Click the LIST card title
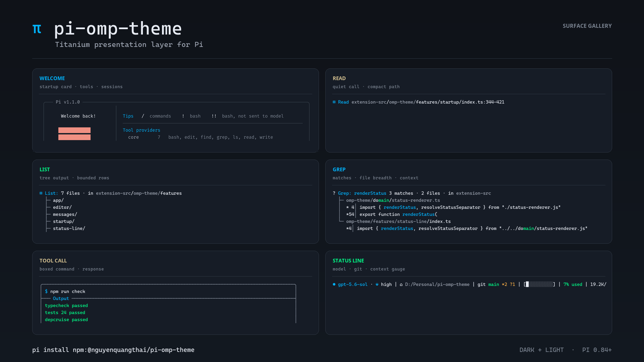This screenshot has width=644, height=362. (x=45, y=170)
